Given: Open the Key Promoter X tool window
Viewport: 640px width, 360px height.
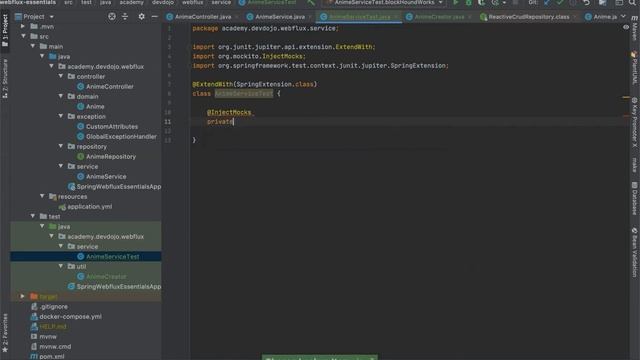Looking at the screenshot, I should 635,122.
